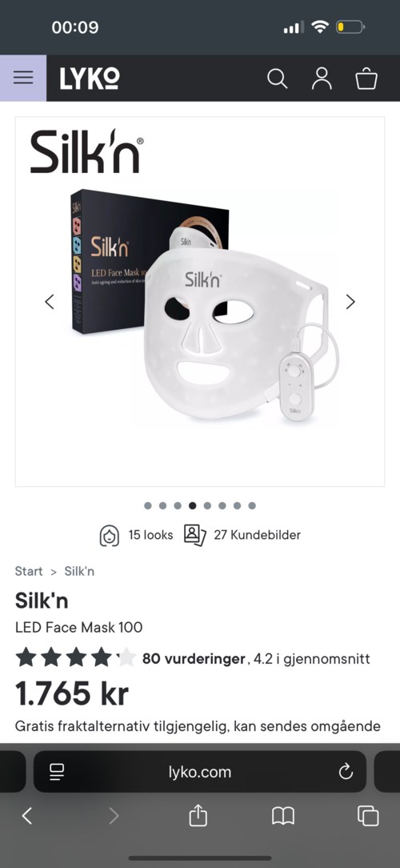Tap the LYKO logo
Screen dimensions: 400x868
click(x=90, y=78)
